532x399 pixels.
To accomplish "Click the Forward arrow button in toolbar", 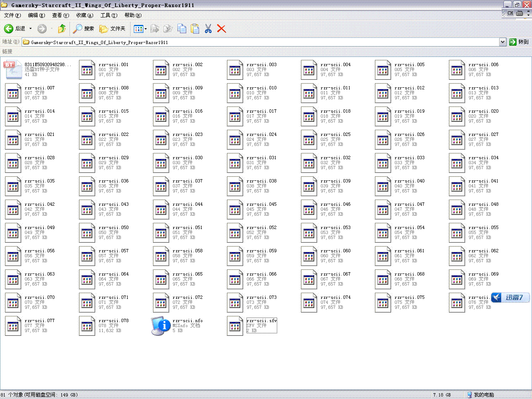I will [x=42, y=29].
